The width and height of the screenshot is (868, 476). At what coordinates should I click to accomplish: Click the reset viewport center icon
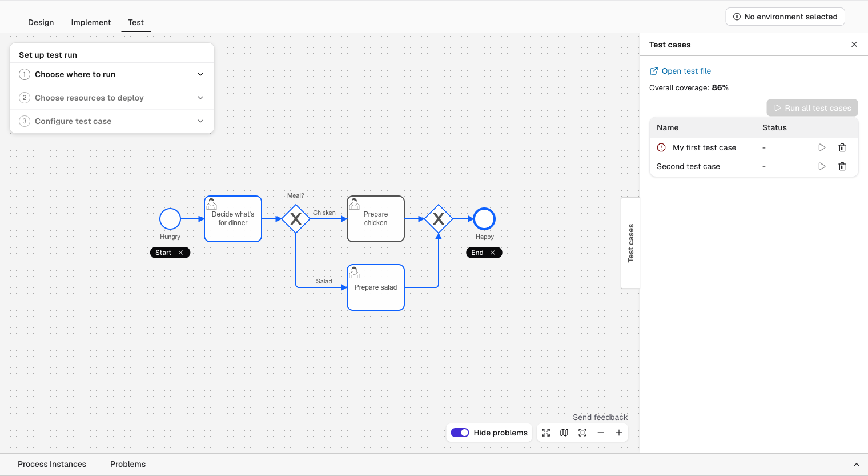(582, 433)
